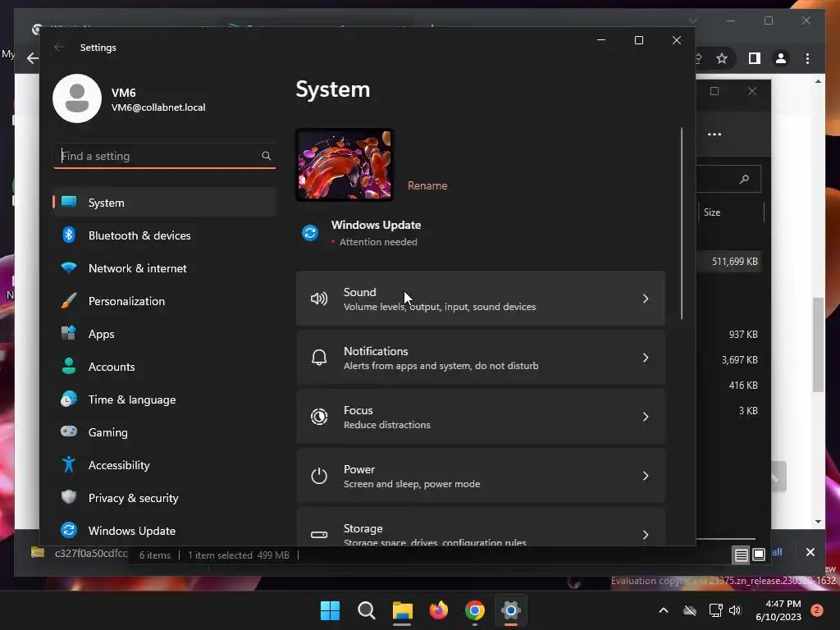This screenshot has width=840, height=630.
Task: Open Privacy & security settings
Action: [x=164, y=498]
